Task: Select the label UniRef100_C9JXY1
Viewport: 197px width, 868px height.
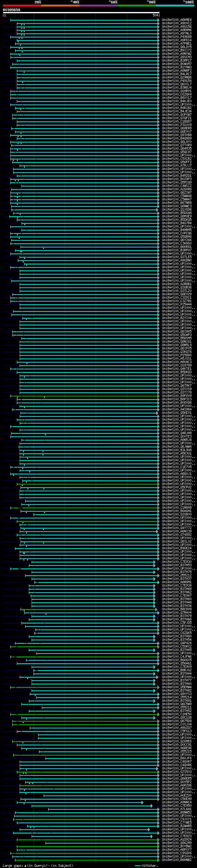Action: (177, 819)
